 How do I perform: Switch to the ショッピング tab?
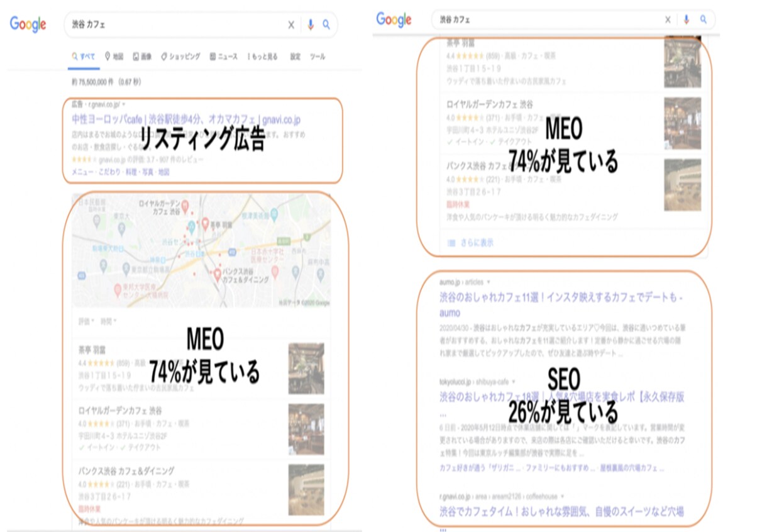[x=180, y=57]
